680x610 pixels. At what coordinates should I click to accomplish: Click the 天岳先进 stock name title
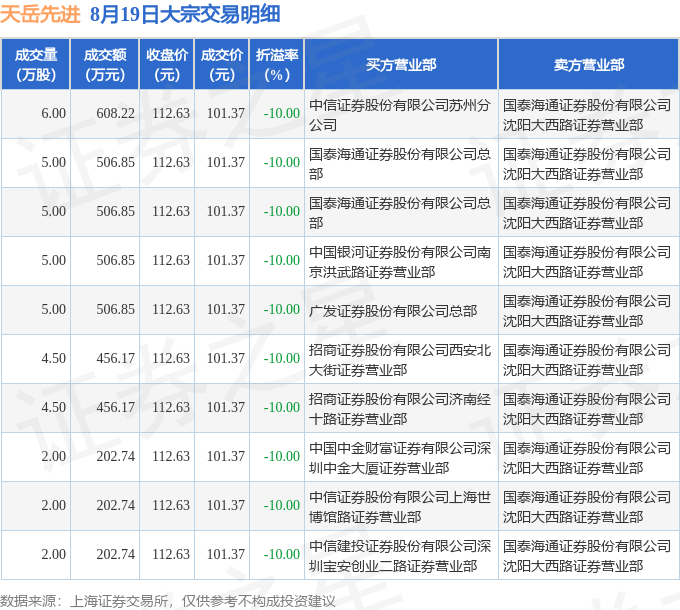click(x=40, y=14)
